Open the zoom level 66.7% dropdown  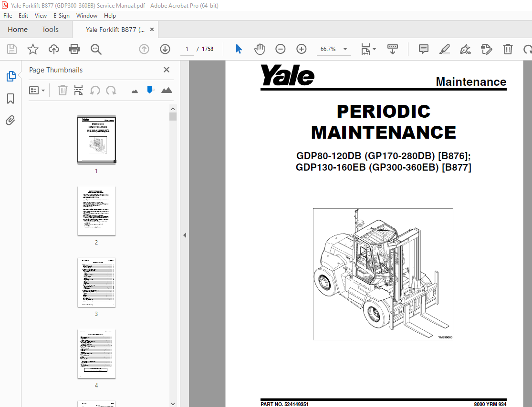pyautogui.click(x=345, y=49)
